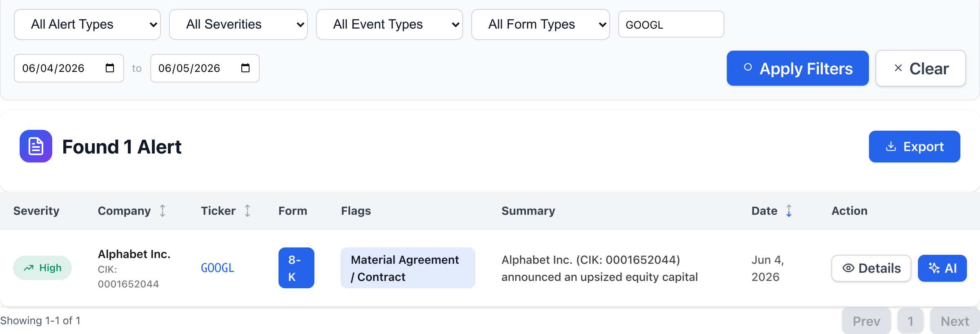Click the Jun 4, 2026 date cell

[768, 268]
